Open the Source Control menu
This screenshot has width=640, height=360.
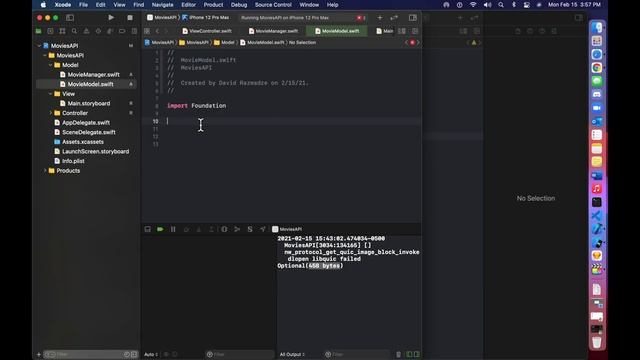[x=273, y=5]
